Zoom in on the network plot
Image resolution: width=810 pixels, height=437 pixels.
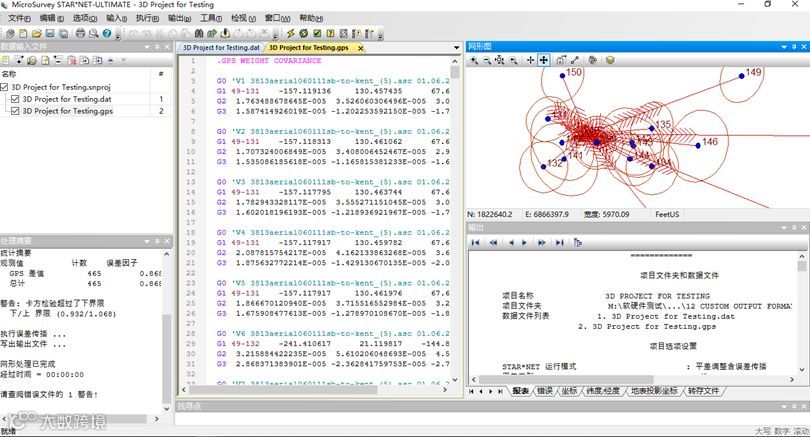click(x=474, y=60)
